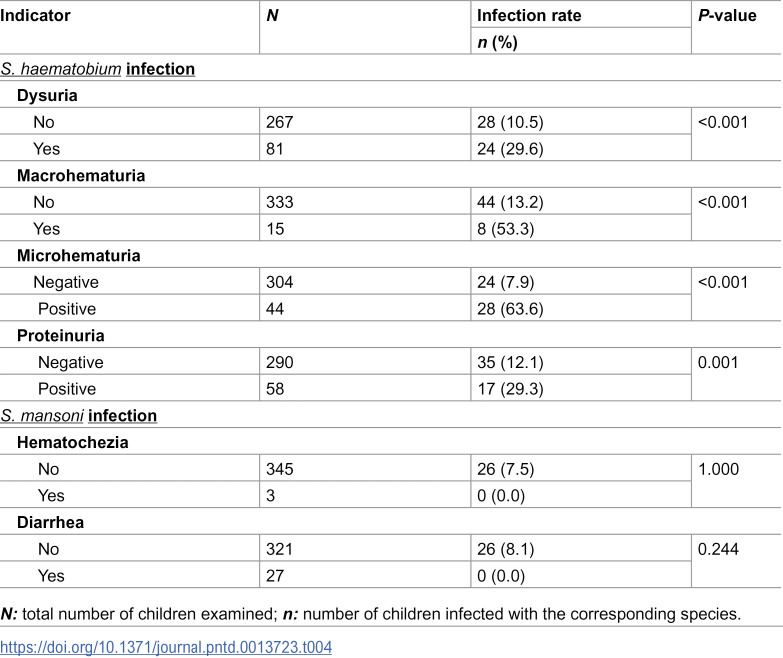This screenshot has height=658, width=783.
Task: Select the Dysuria row label
Action: point(47,95)
